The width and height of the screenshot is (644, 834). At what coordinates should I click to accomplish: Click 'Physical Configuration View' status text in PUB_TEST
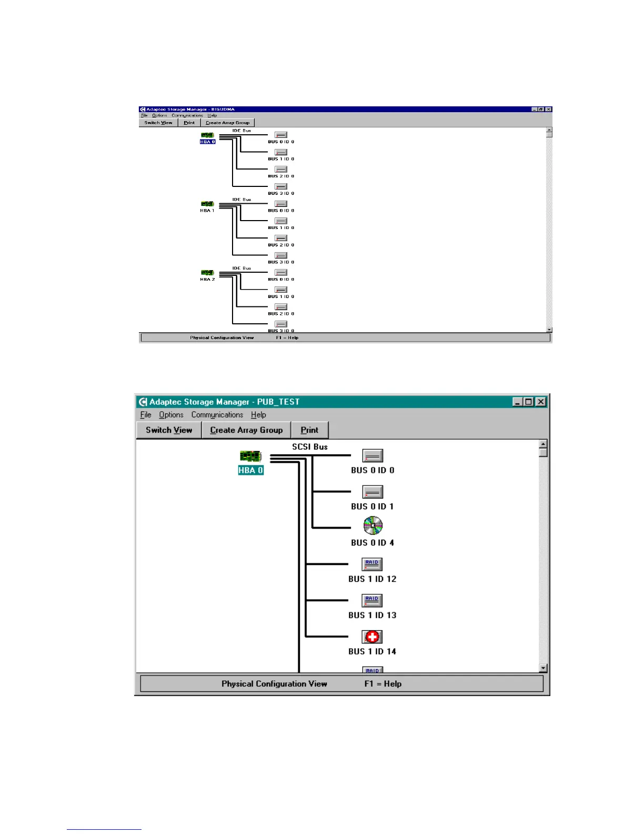pyautogui.click(x=274, y=684)
